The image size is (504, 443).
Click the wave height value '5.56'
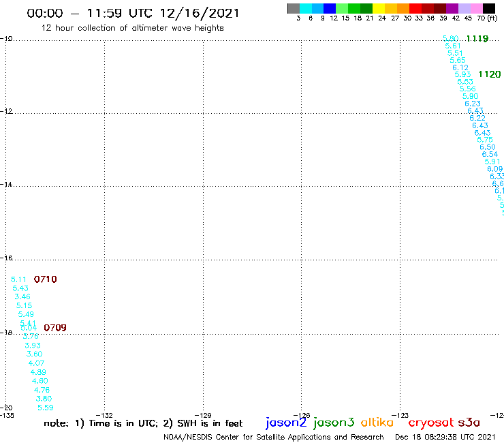[x=468, y=89]
